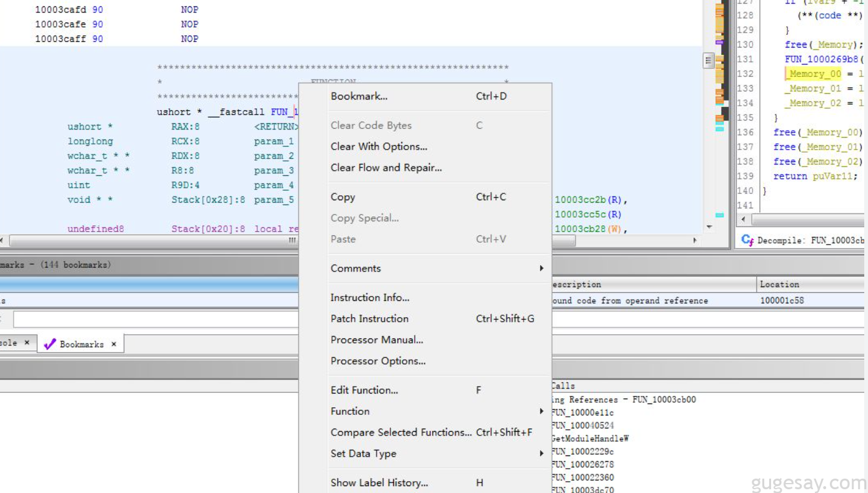Click listing vertical scrollbar down arrow

tap(709, 227)
